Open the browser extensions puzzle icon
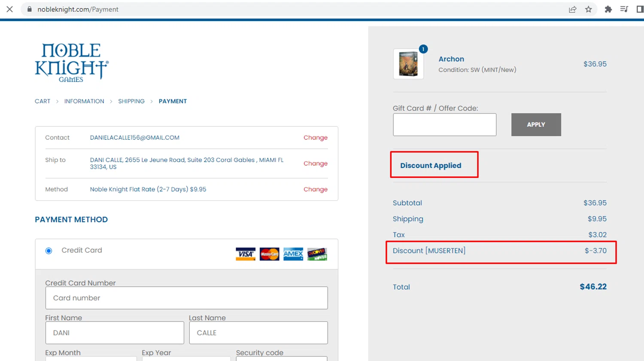The image size is (644, 361). [x=608, y=9]
